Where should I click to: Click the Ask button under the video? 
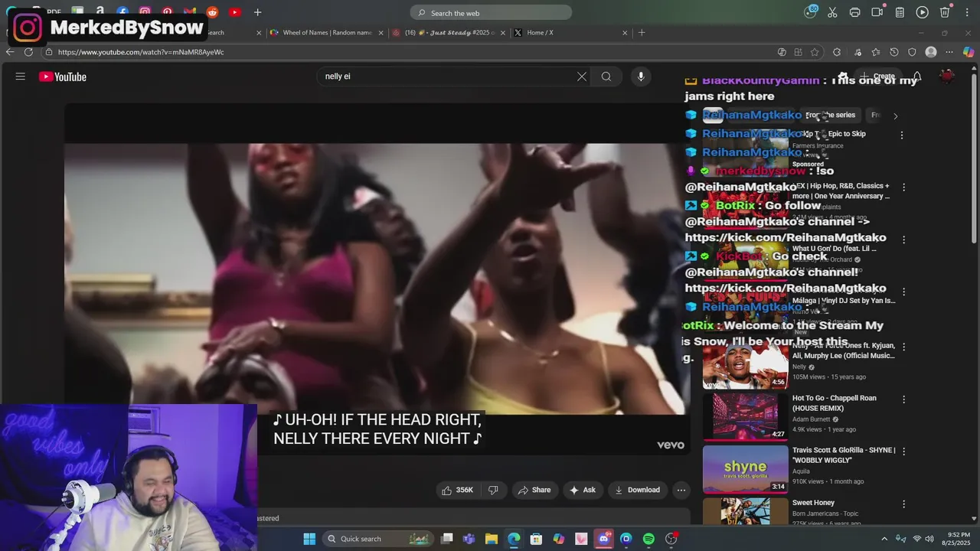coord(582,490)
